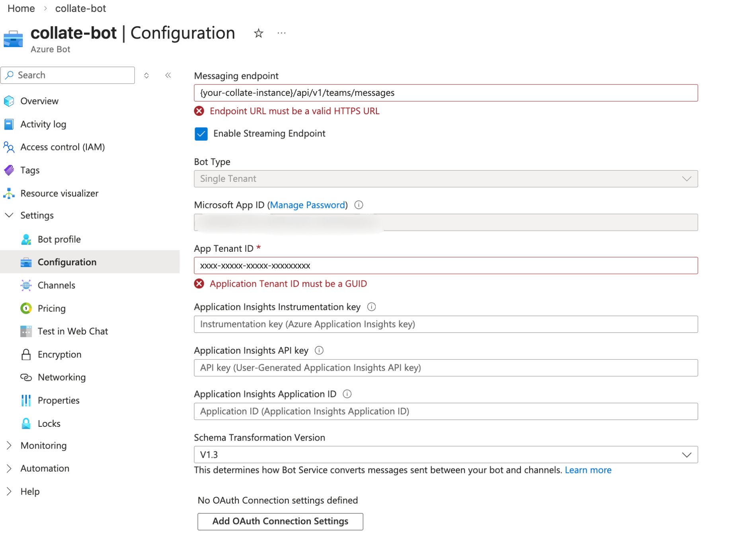
Task: Select Properties in the Settings menu
Action: (58, 401)
